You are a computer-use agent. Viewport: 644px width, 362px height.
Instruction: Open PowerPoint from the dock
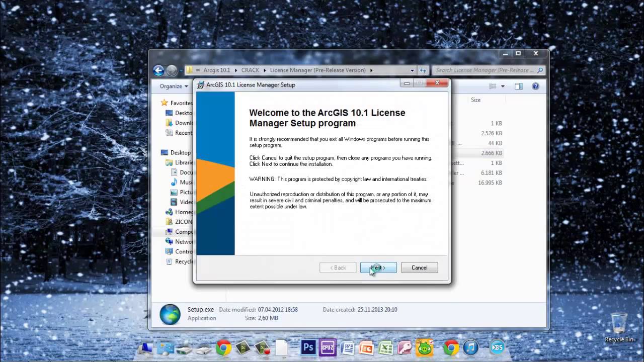[366, 347]
